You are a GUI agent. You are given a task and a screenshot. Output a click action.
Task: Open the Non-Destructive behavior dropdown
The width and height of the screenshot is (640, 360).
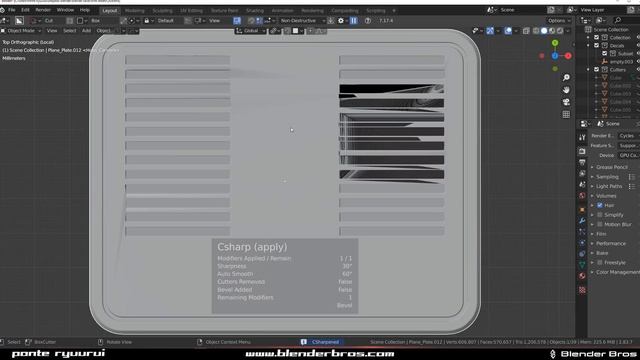[x=302, y=20]
